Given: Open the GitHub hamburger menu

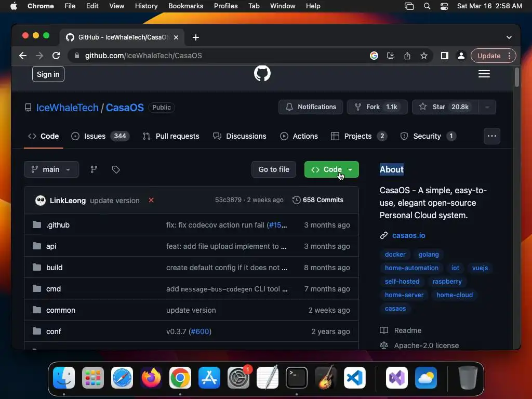Looking at the screenshot, I should 484,74.
